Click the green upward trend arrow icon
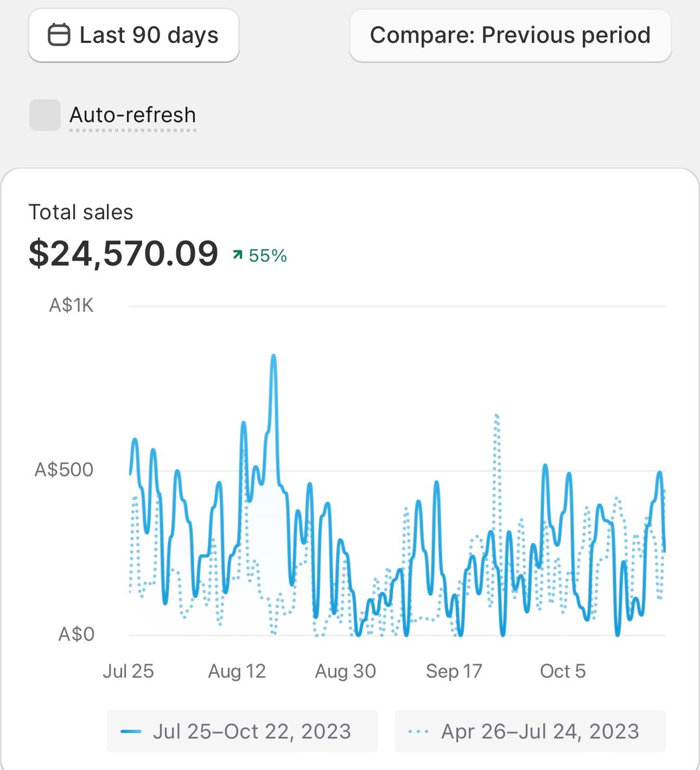This screenshot has width=700, height=770. [x=237, y=255]
